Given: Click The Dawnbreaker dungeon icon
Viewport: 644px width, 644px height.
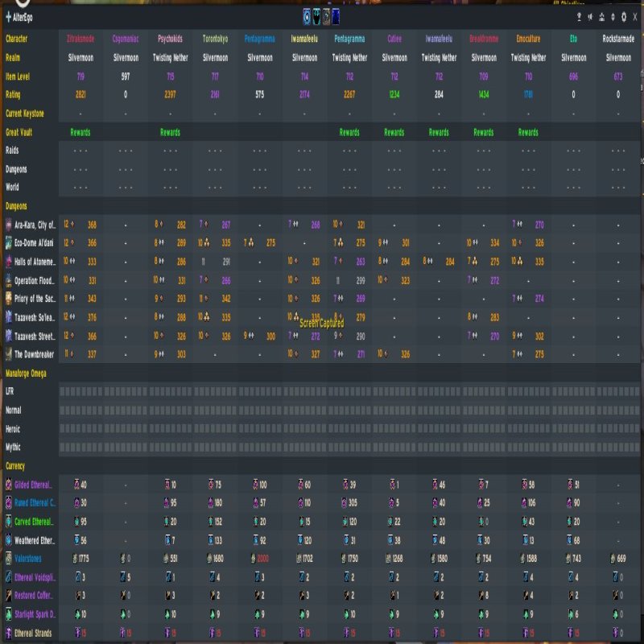Looking at the screenshot, I should pos(9,354).
